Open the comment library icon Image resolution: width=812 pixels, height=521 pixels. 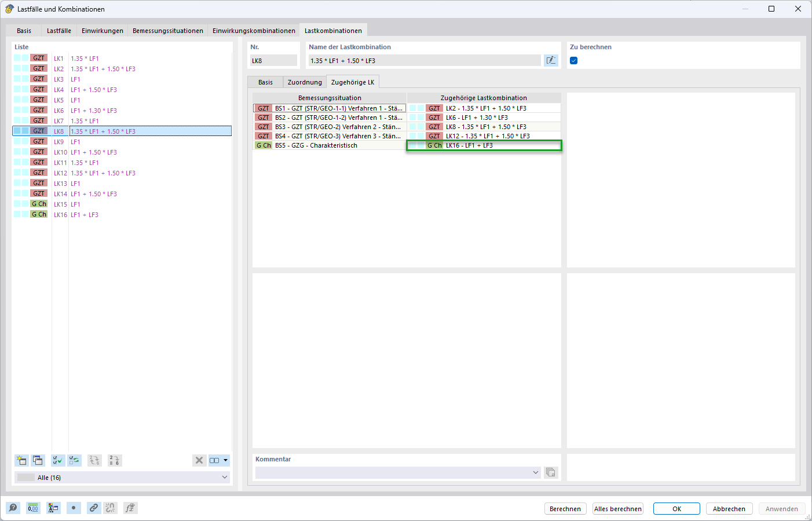coord(551,472)
